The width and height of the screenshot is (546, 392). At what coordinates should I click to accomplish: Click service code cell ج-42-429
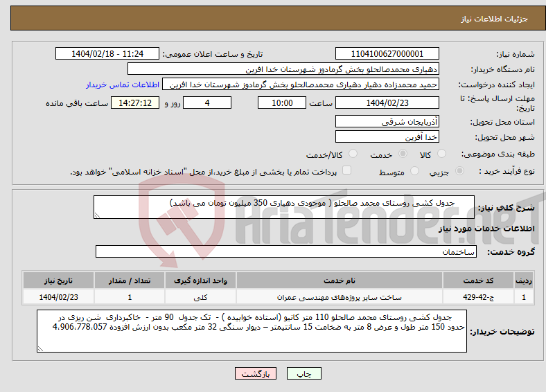pyautogui.click(x=479, y=297)
